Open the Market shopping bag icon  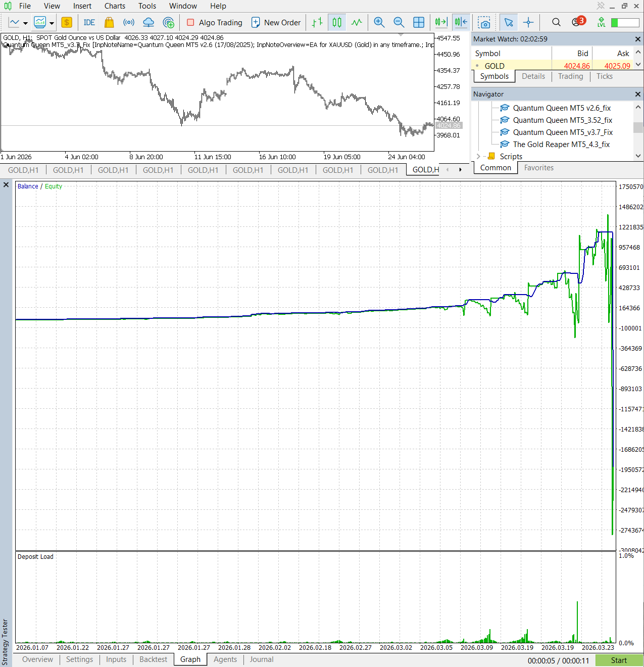pos(109,22)
